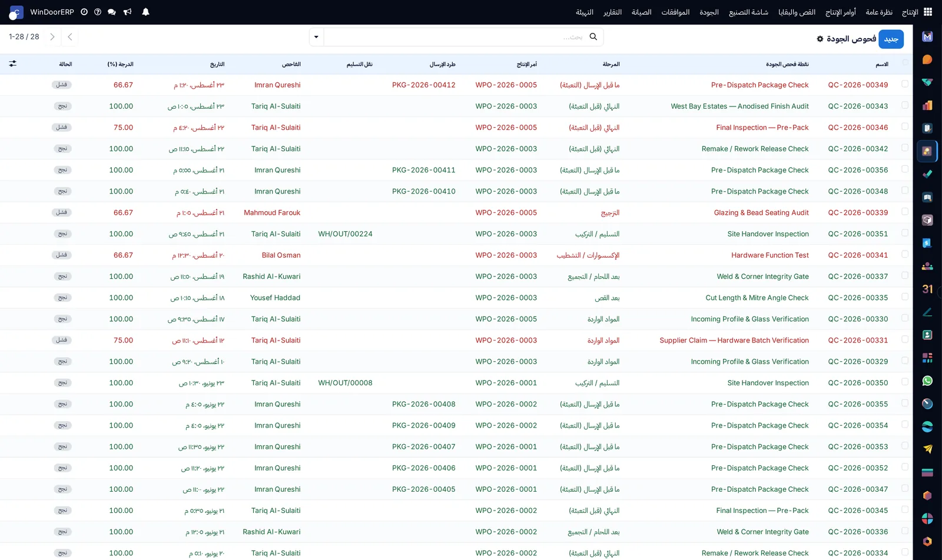Click the help question mark icon
Screen dimensions: 942x560
point(98,12)
